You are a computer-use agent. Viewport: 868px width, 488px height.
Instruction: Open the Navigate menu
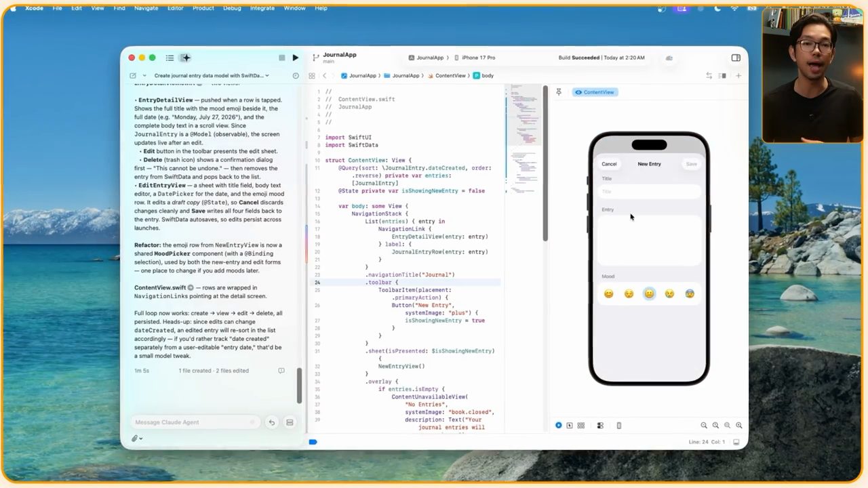pos(146,8)
